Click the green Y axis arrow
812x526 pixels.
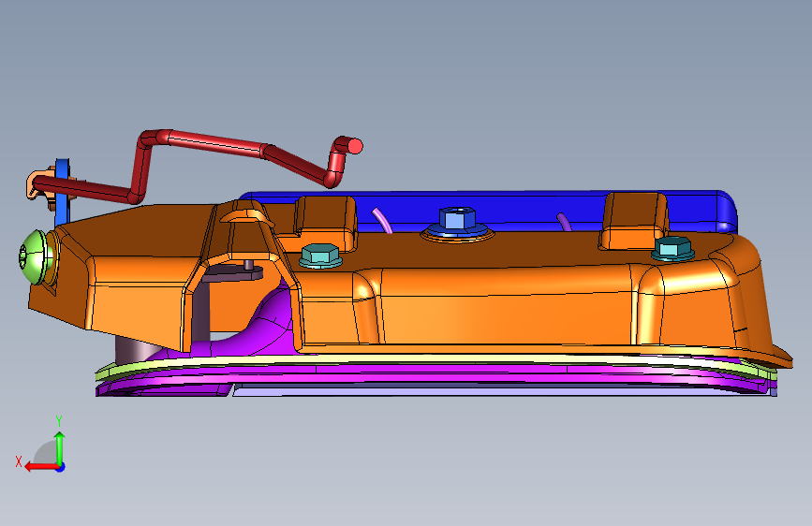pos(60,449)
